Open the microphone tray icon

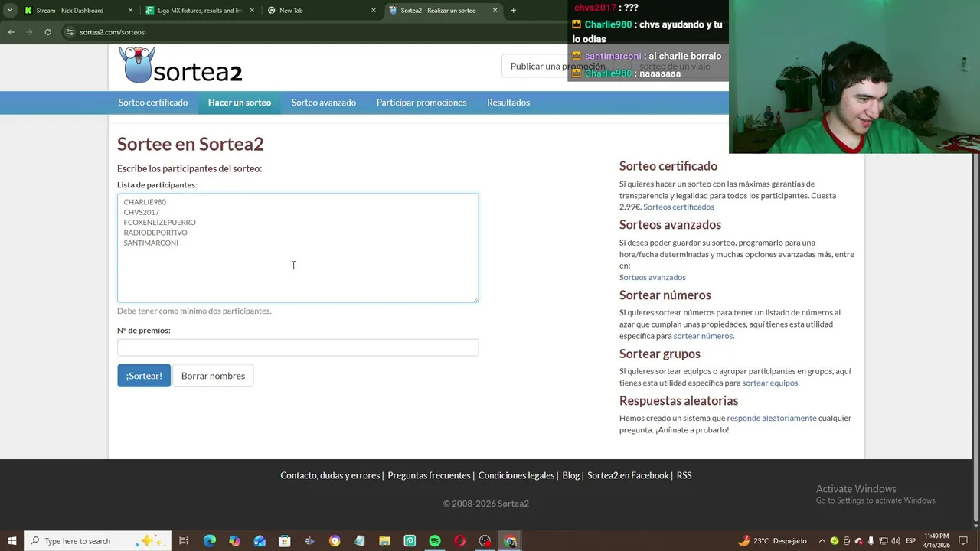point(871,541)
